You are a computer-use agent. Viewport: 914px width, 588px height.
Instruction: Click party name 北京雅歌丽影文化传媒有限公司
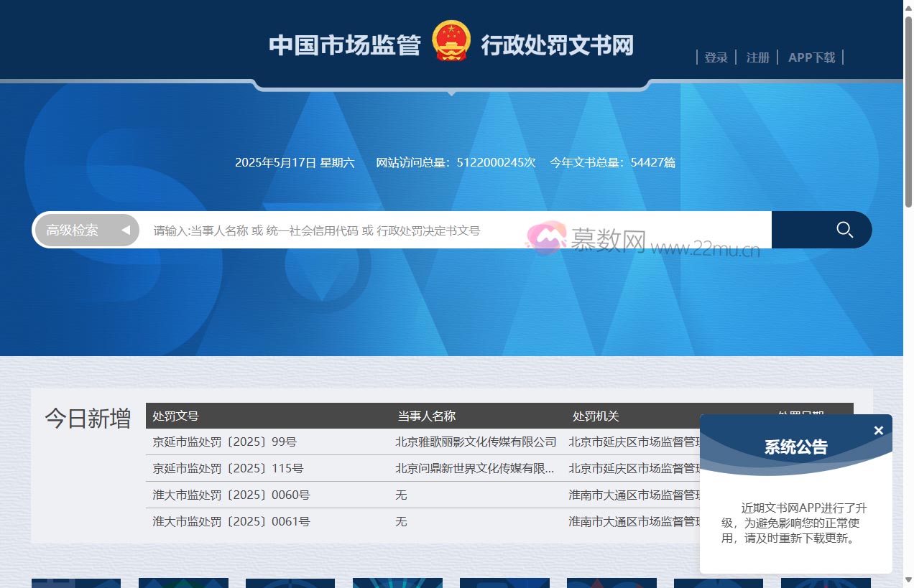(x=476, y=442)
